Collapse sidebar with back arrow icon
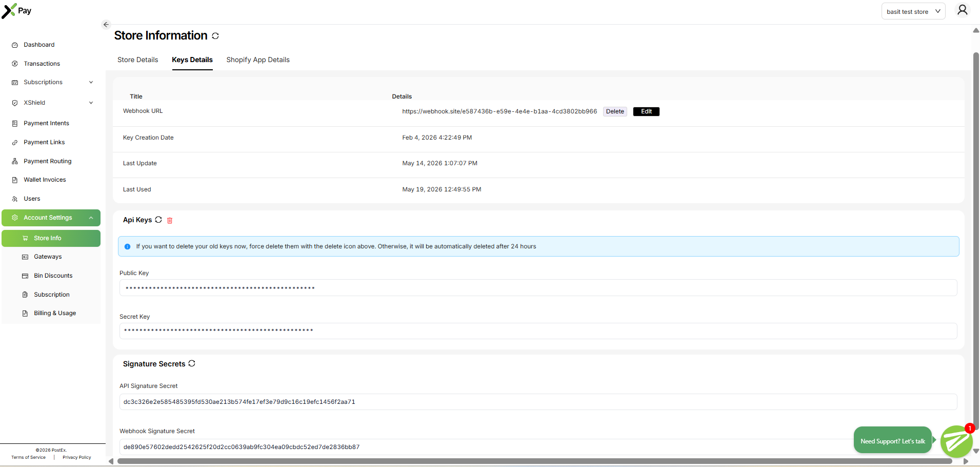The width and height of the screenshot is (980, 467). tap(106, 25)
